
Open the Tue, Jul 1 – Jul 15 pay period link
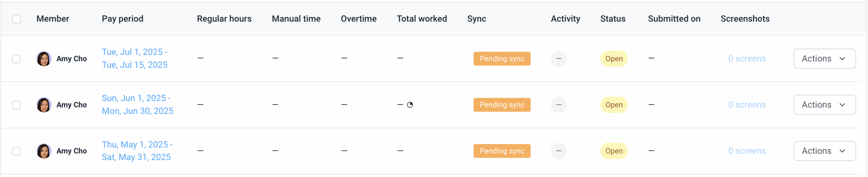tap(135, 58)
